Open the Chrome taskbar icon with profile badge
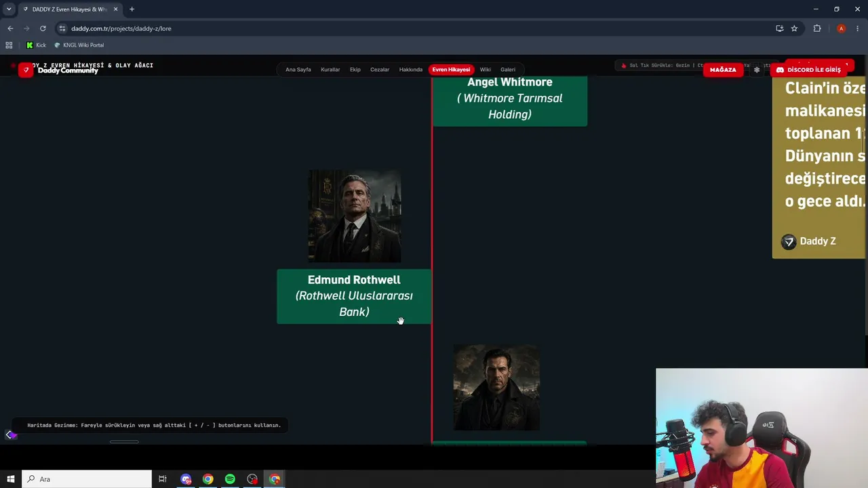Screen dimensions: 868x488 click(x=275, y=479)
